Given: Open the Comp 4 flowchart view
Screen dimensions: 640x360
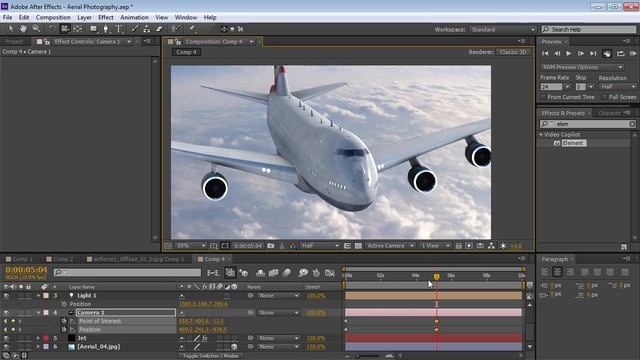Looking at the screenshot, I should [x=491, y=246].
